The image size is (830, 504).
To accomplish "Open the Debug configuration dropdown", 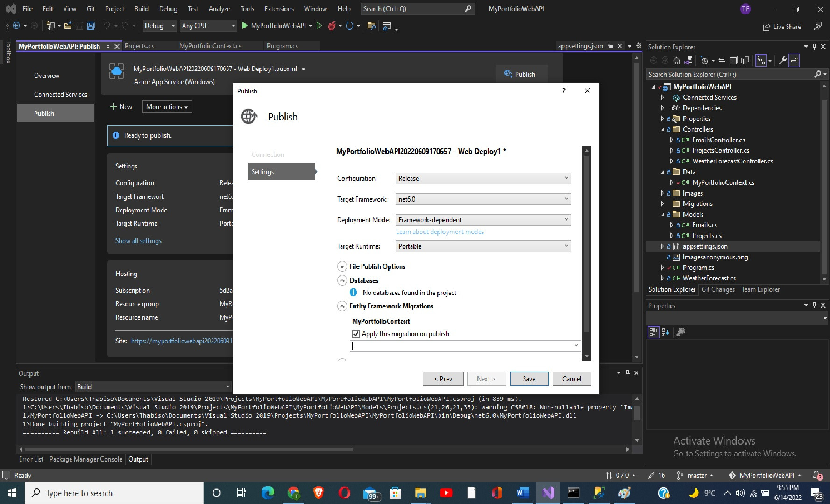I will (x=159, y=26).
